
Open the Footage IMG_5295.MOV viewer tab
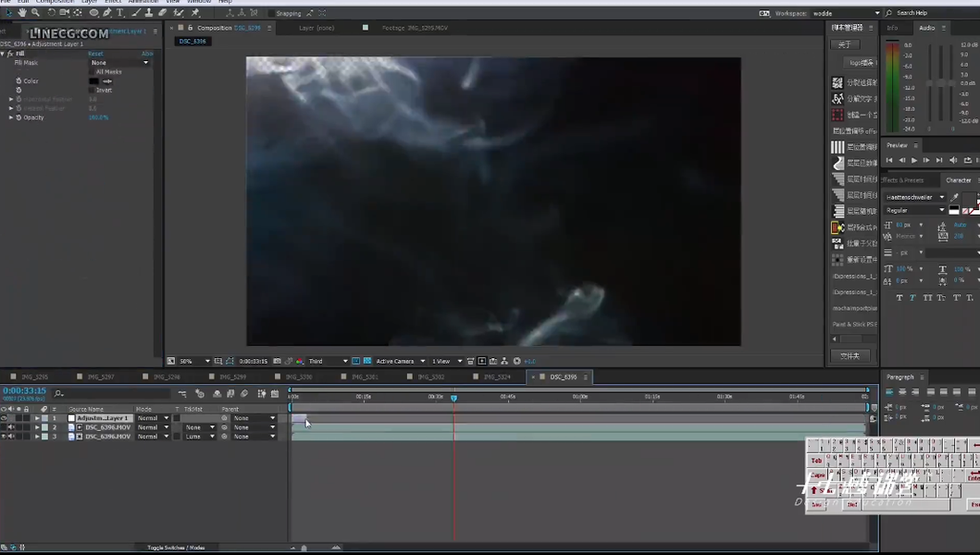pyautogui.click(x=415, y=28)
